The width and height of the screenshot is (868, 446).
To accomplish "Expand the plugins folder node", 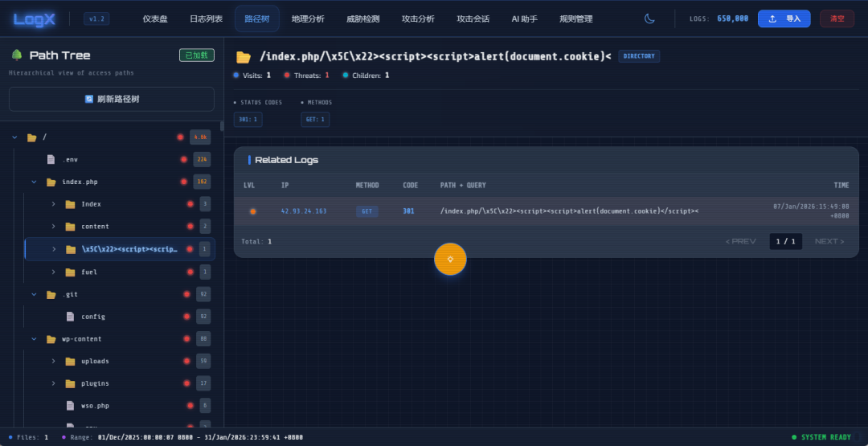I will [x=54, y=383].
